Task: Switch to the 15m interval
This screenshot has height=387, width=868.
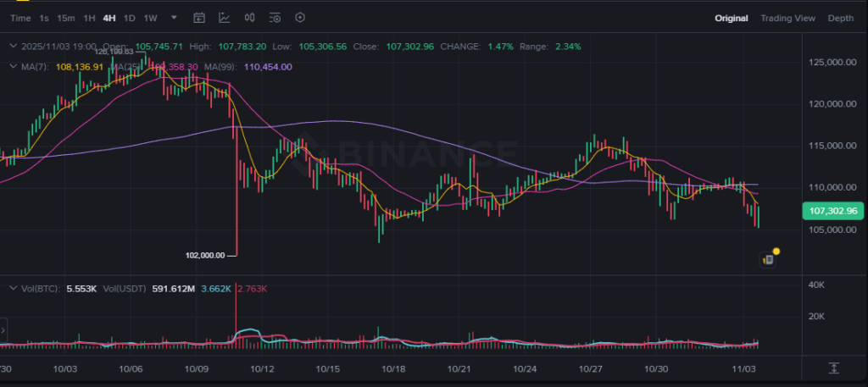Action: tap(66, 18)
